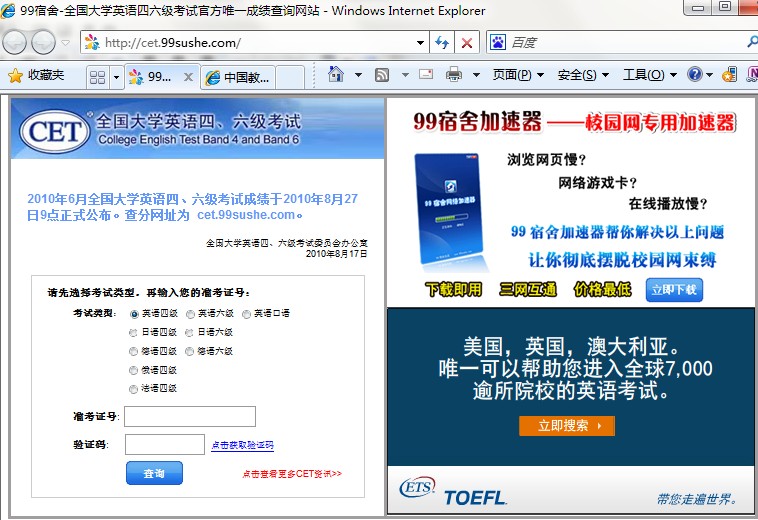This screenshot has width=758, height=520.
Task: Select the 德语六级 radio button
Action: (x=190, y=351)
